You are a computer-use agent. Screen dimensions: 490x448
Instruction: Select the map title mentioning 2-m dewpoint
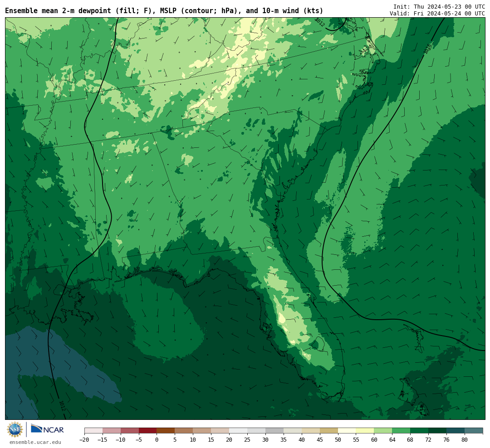pyautogui.click(x=164, y=11)
